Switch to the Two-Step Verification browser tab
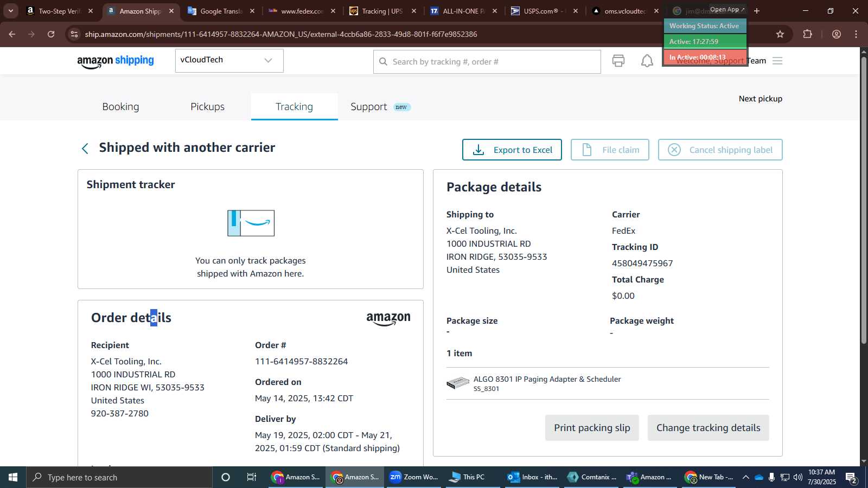The height and width of the screenshot is (488, 868). point(60,11)
